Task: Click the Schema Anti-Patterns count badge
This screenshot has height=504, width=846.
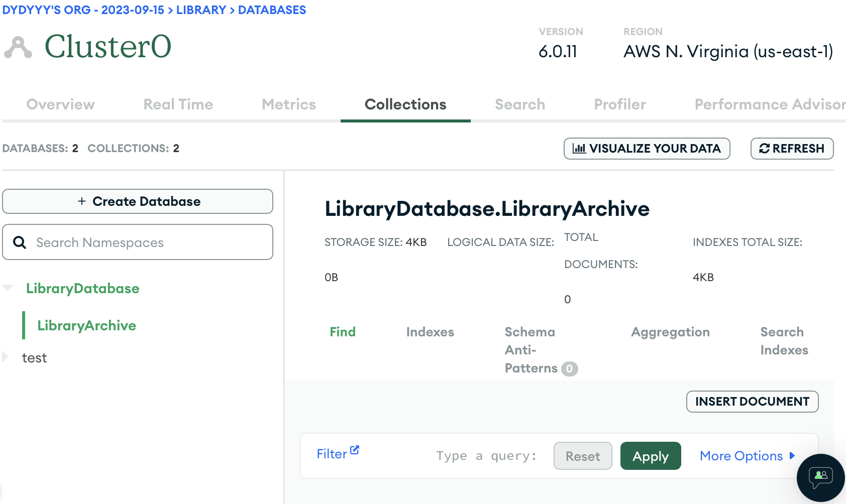Action: click(569, 369)
